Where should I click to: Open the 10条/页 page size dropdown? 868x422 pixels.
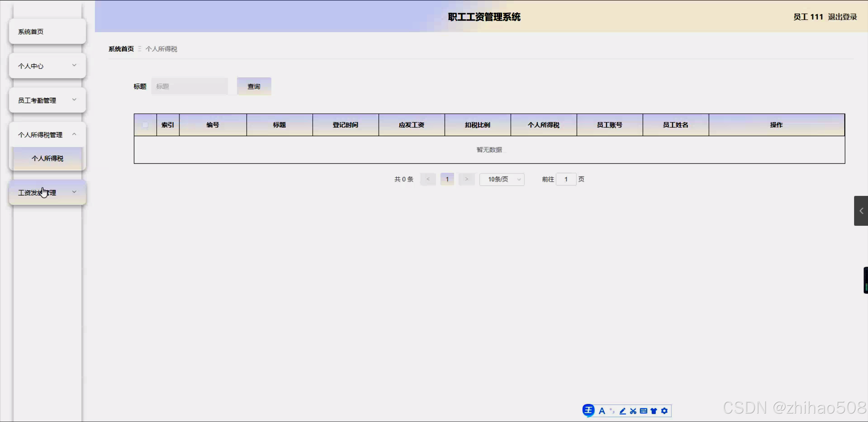click(x=502, y=179)
